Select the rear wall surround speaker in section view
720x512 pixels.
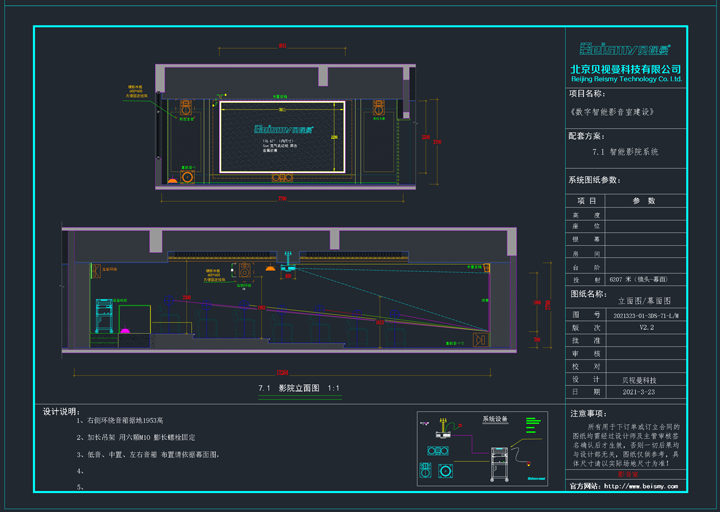coord(96,271)
